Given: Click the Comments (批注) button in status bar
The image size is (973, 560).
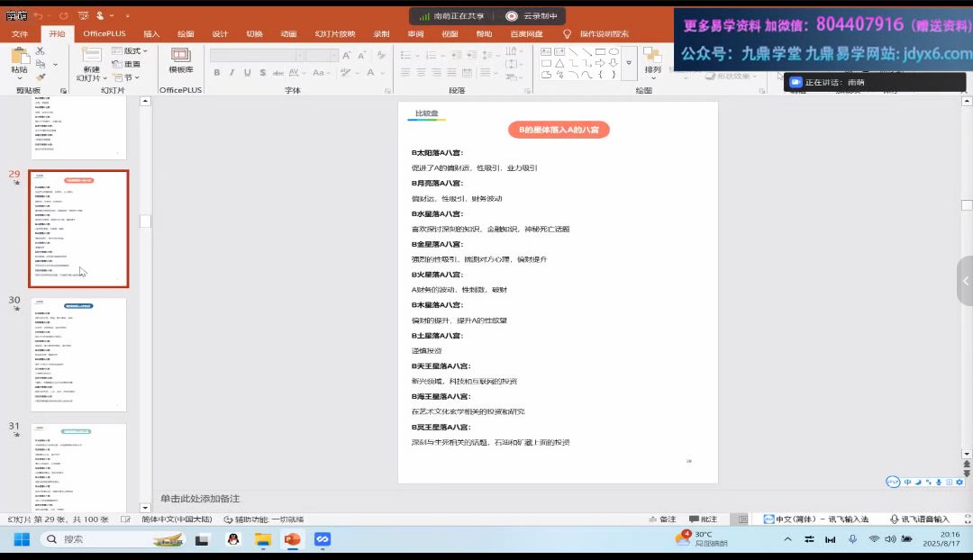Looking at the screenshot, I should click(704, 519).
